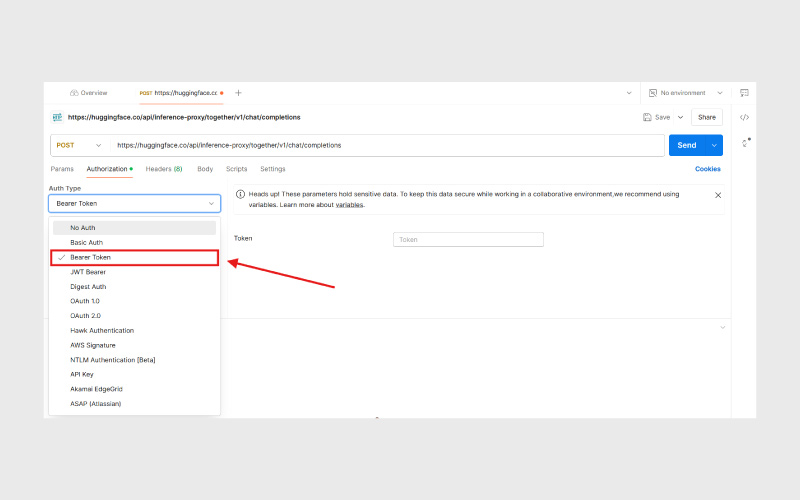Viewport: 800px width, 500px height.
Task: Open the Cookies link
Action: (707, 169)
